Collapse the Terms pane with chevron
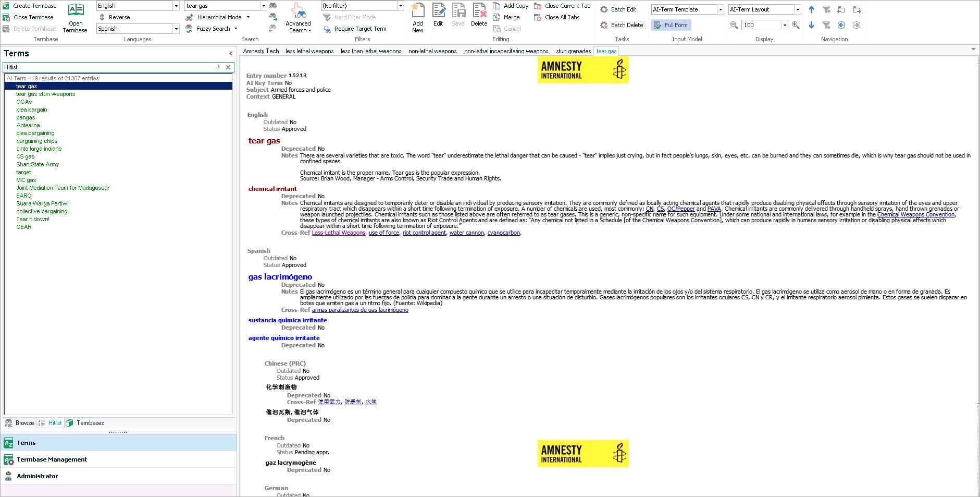 point(231,54)
